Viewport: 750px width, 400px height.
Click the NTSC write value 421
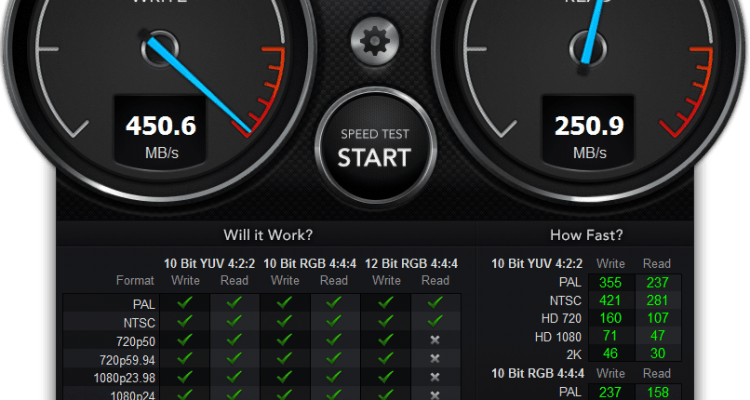(x=609, y=300)
